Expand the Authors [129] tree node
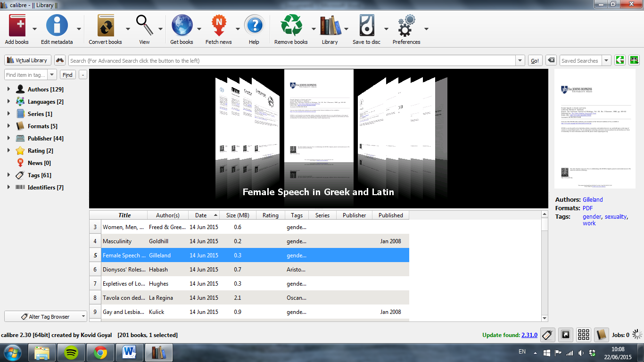 point(8,89)
